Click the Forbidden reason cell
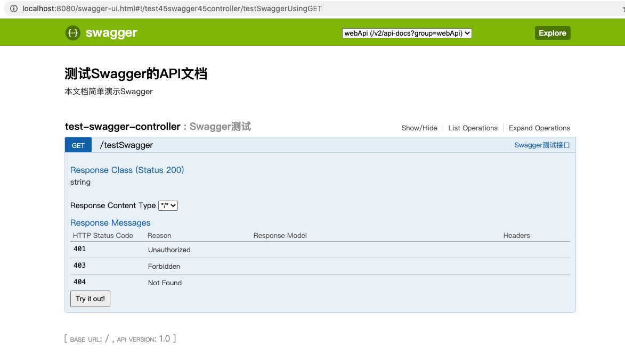The height and width of the screenshot is (364, 625). pos(164,267)
